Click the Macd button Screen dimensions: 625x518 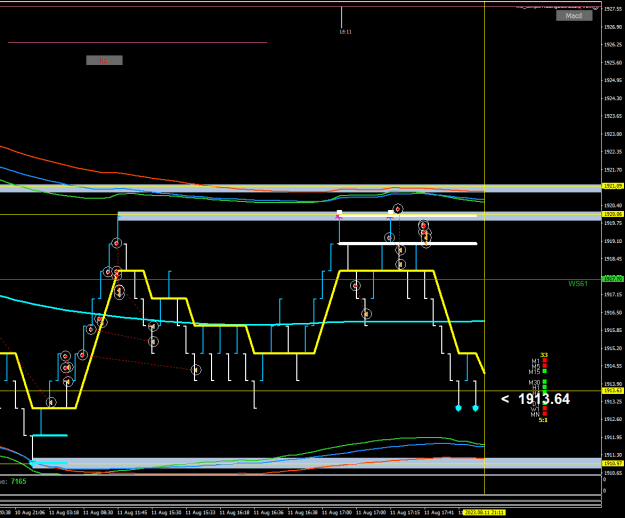574,16
